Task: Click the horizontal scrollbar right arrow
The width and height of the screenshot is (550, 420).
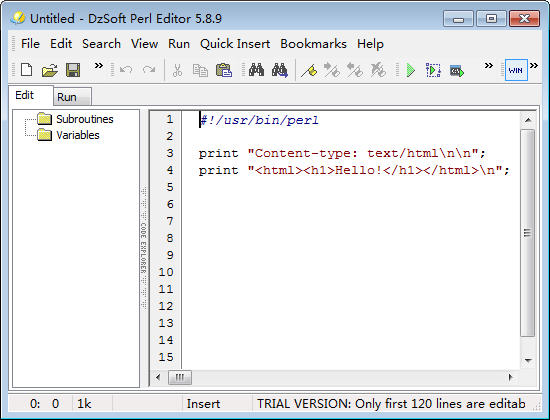Action: point(511,378)
